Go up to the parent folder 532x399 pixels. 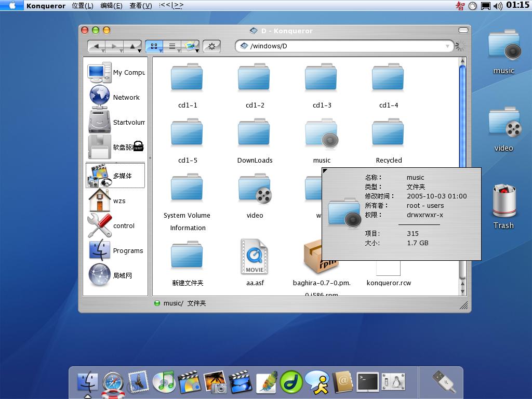[132, 46]
